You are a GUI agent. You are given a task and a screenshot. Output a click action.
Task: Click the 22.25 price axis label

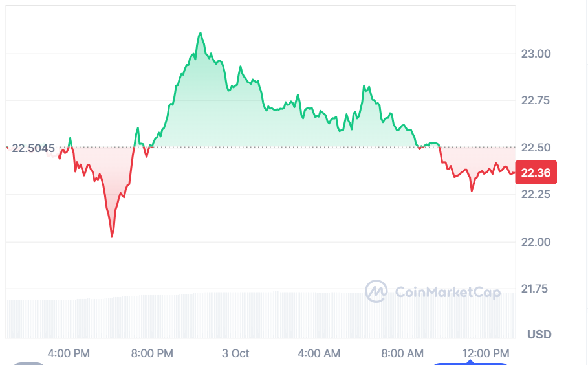[536, 195]
